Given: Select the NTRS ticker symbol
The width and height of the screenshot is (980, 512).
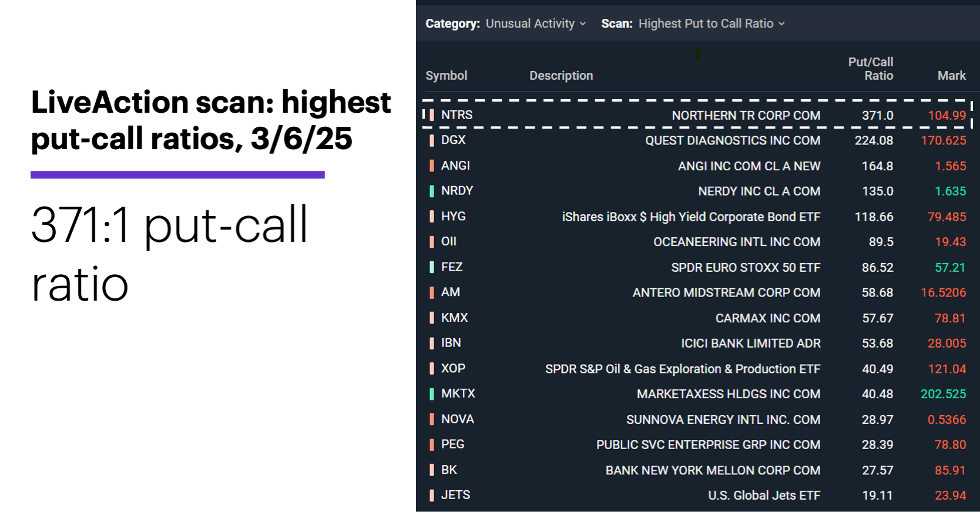Looking at the screenshot, I should [x=457, y=114].
